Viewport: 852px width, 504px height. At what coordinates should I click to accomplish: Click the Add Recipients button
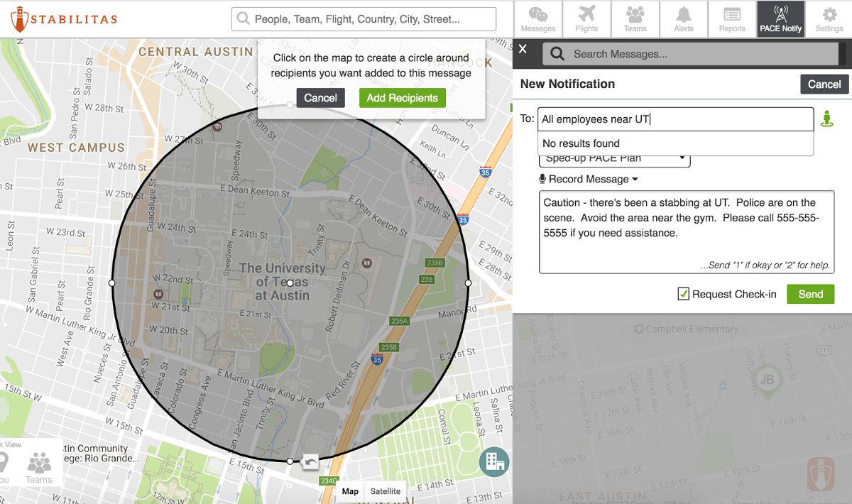[x=402, y=98]
